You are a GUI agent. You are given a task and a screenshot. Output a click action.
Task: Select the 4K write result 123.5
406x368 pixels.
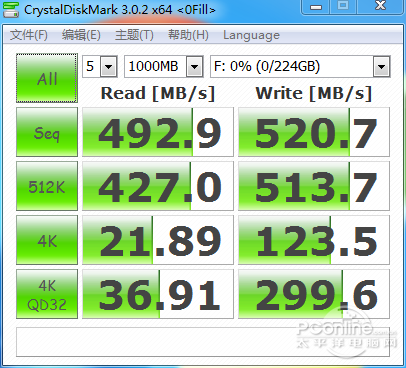click(x=314, y=240)
